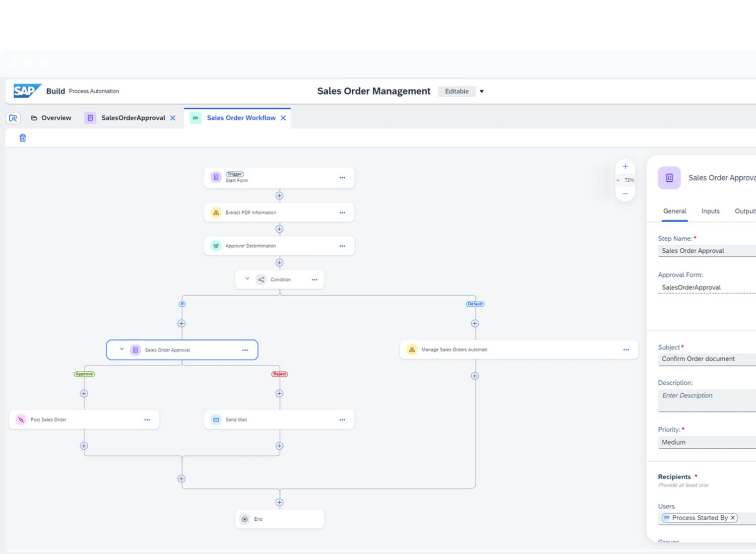Screen dimensions: 756x554
Task: Close the Sales Order Workflow tab
Action: pos(283,118)
